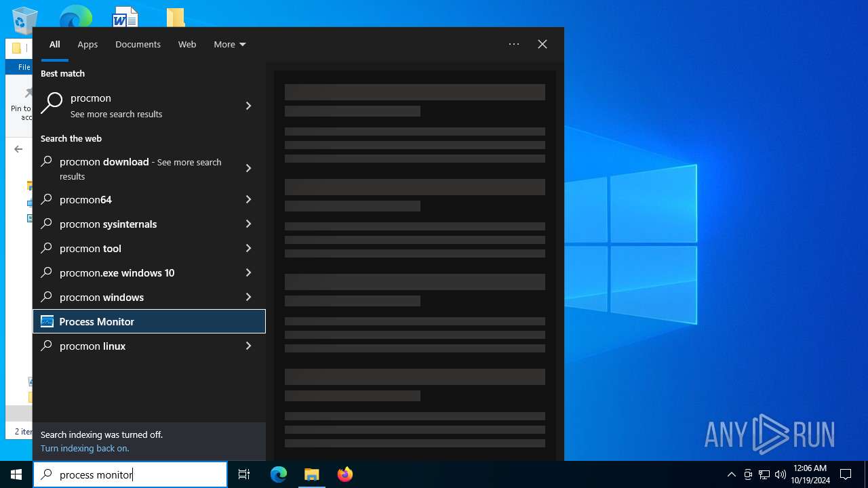Click the process monitor search input field
The width and height of the screenshot is (868, 488).
coord(130,474)
